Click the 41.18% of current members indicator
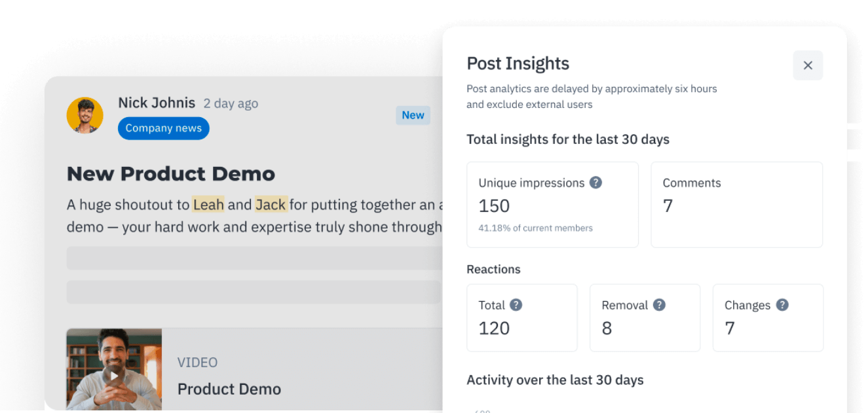The width and height of the screenshot is (868, 413). (535, 228)
